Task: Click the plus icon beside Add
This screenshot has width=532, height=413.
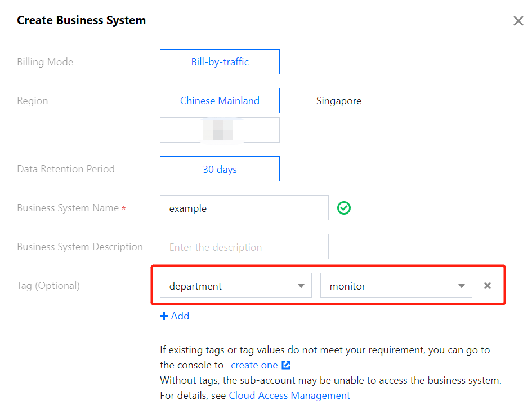Action: click(x=164, y=316)
